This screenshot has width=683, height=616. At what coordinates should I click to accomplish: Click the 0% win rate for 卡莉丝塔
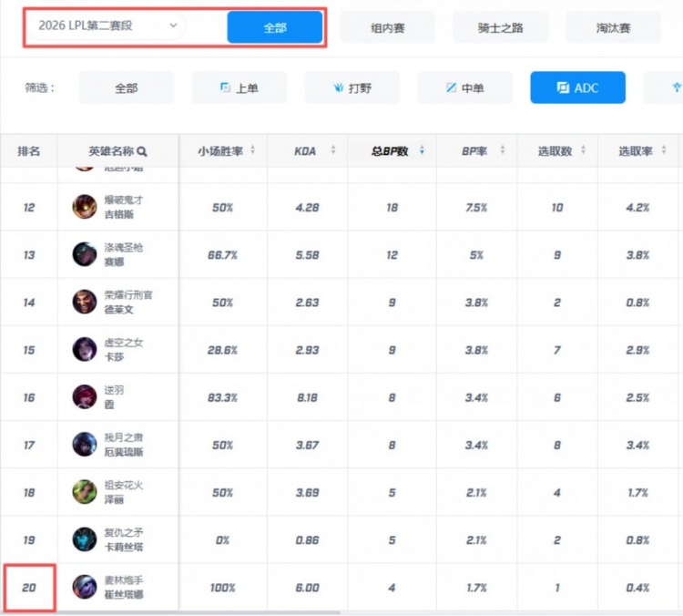click(x=222, y=540)
